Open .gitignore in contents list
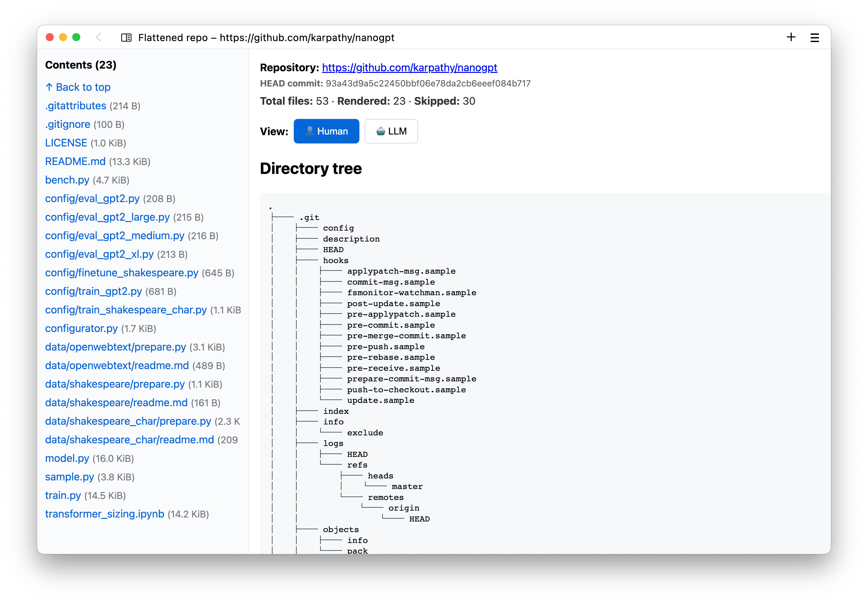The height and width of the screenshot is (603, 868). point(68,124)
